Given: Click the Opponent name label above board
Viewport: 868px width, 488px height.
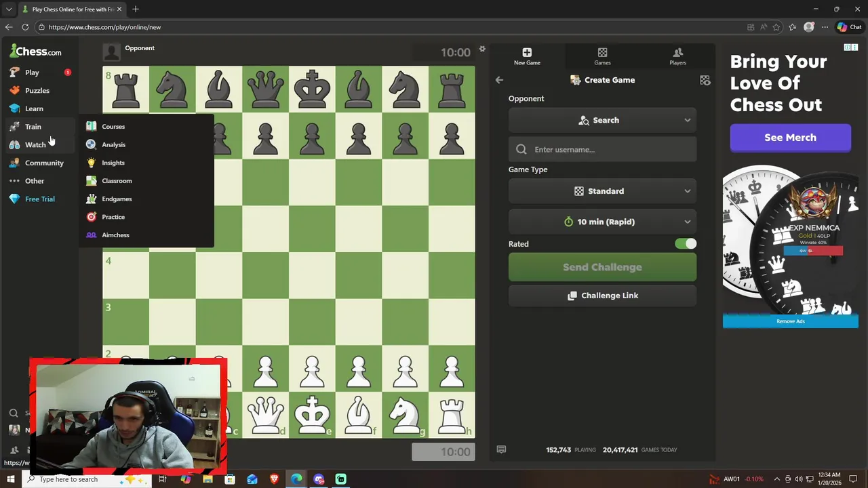Looking at the screenshot, I should [x=140, y=48].
